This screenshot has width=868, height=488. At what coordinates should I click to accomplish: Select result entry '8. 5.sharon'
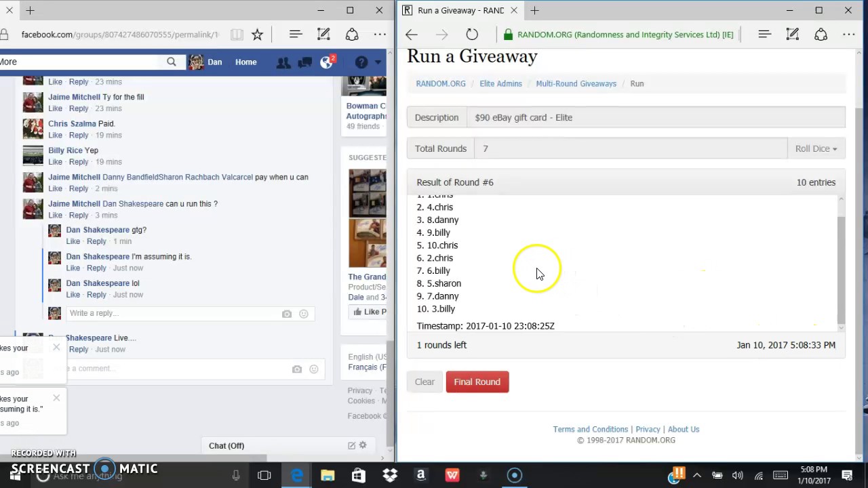pos(439,283)
